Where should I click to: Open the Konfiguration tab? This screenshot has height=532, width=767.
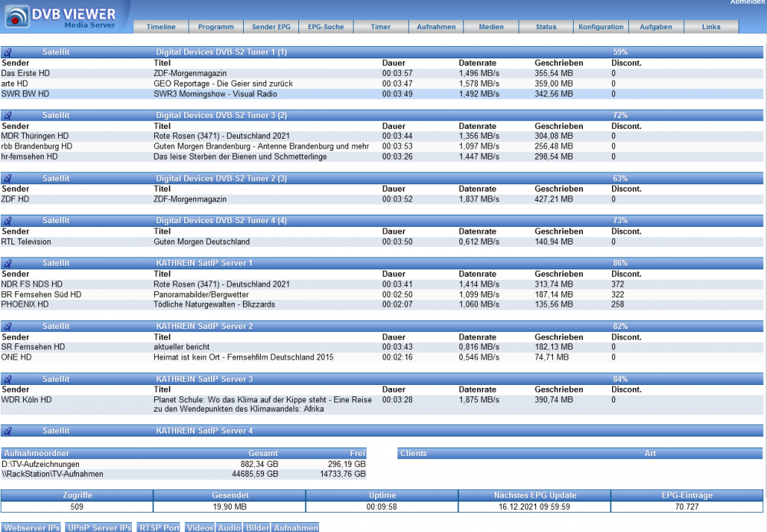[x=601, y=27]
